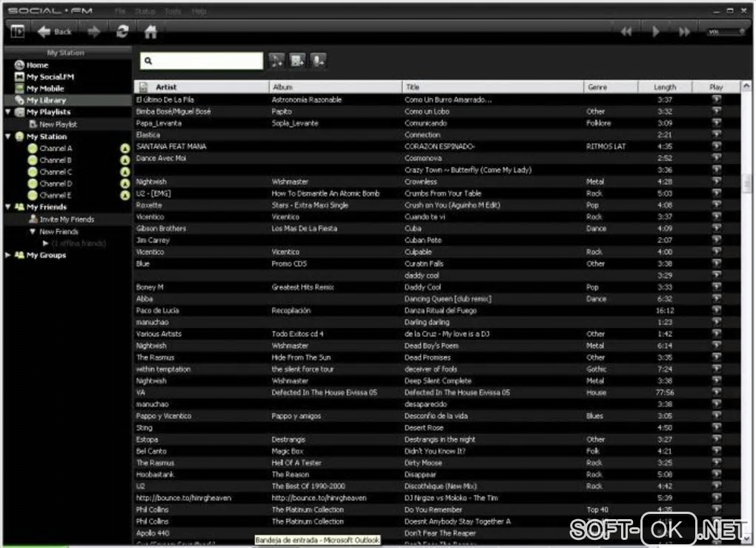Select Channel C in My Station

(56, 172)
